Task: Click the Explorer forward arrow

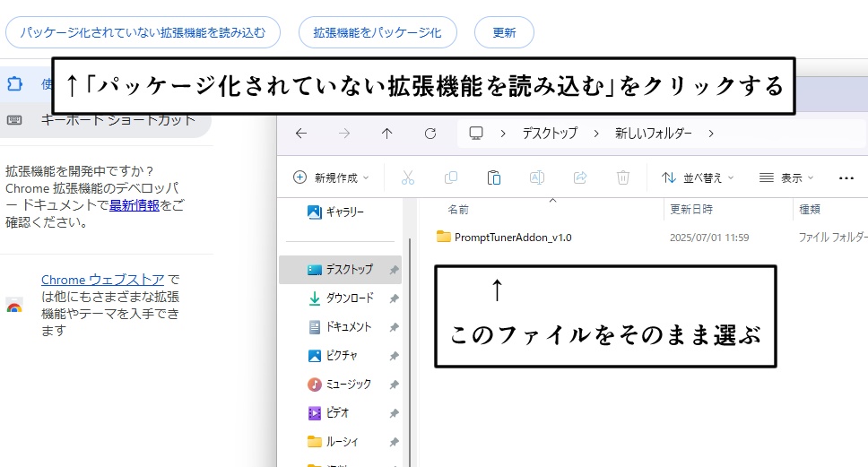Action: 344,134
